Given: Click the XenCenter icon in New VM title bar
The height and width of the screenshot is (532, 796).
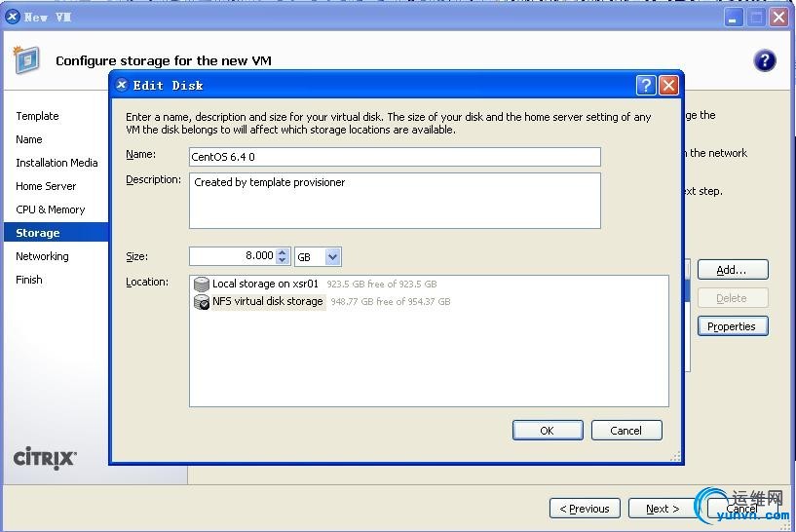Looking at the screenshot, I should pyautogui.click(x=13, y=17).
